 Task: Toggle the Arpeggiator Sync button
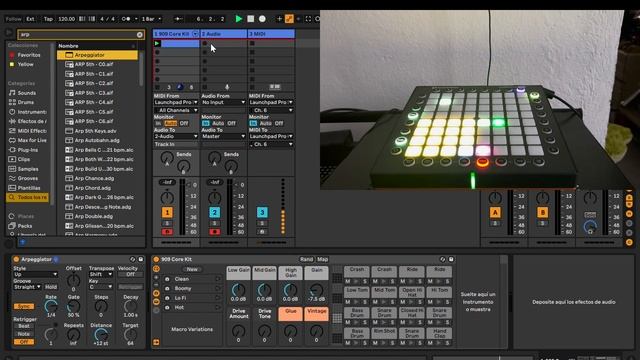(24, 306)
